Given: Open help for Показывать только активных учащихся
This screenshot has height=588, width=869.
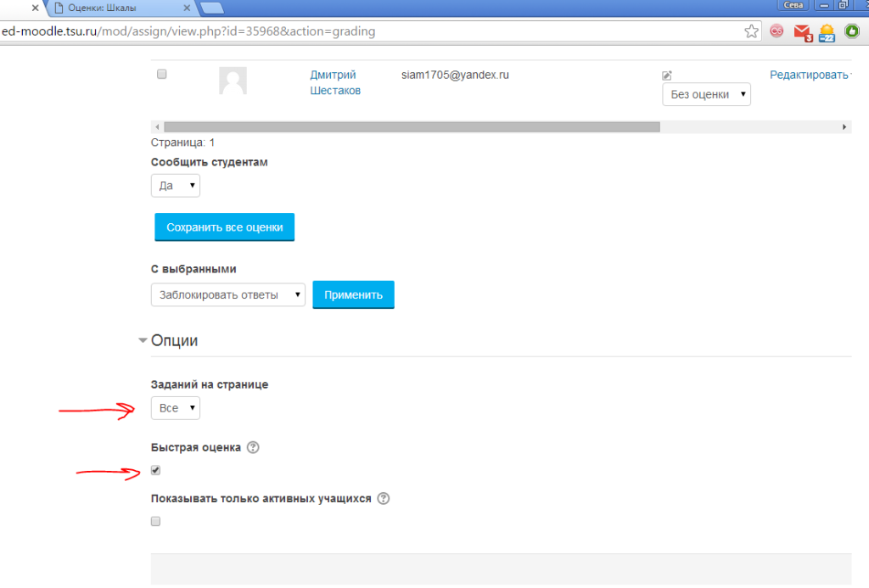Looking at the screenshot, I should [383, 499].
